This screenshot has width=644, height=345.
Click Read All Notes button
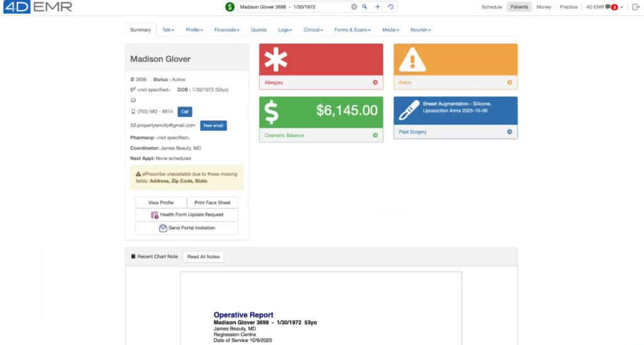click(203, 257)
